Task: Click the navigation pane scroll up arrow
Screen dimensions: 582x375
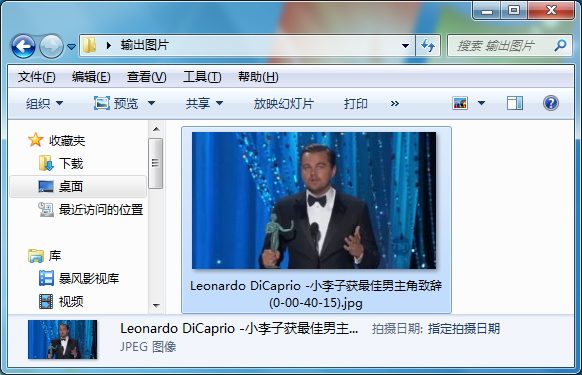Action: click(x=156, y=129)
